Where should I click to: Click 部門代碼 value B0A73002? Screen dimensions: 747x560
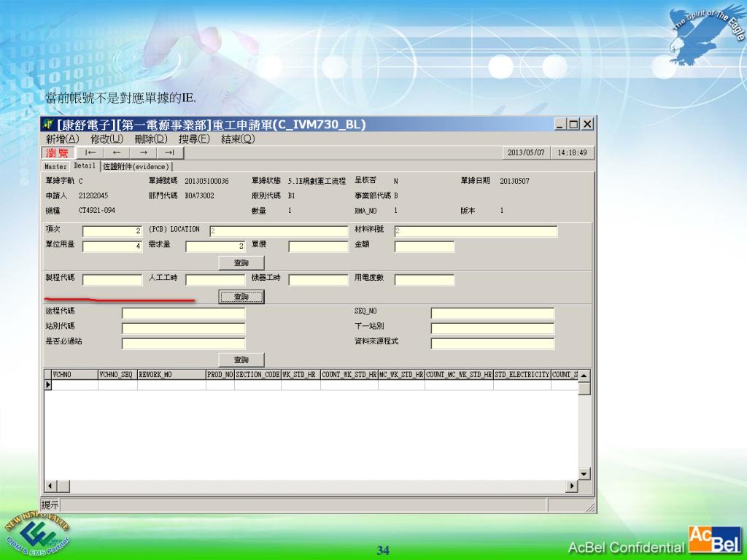click(x=200, y=195)
